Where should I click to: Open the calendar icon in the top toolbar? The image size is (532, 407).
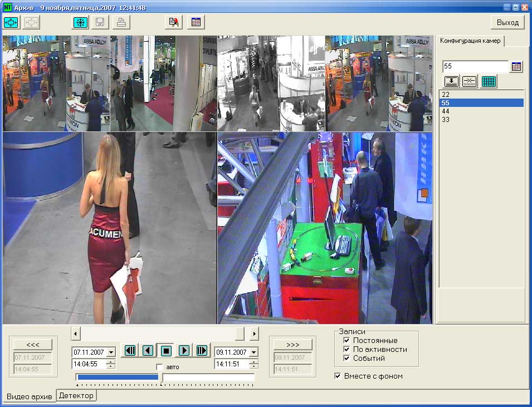click(x=196, y=22)
